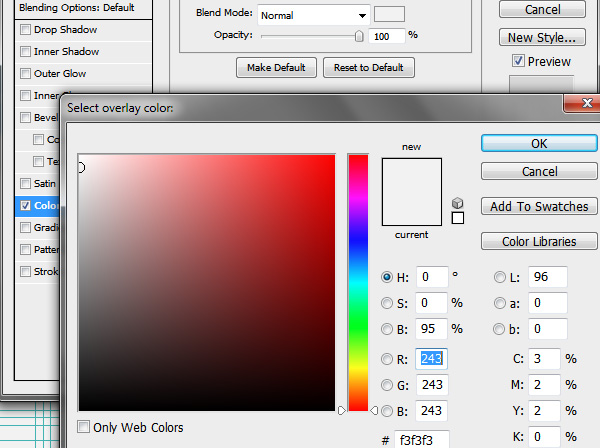The image size is (600, 448).
Task: Uncheck the Preview checkbox
Action: click(x=518, y=61)
